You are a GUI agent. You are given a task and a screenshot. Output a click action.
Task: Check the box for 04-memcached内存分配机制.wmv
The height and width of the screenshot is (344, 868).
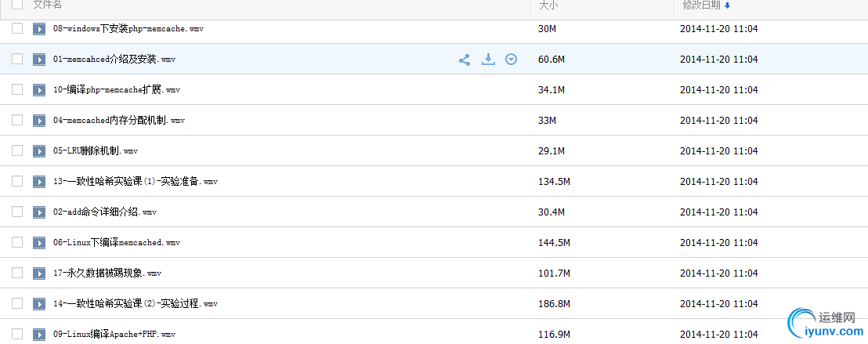[17, 120]
